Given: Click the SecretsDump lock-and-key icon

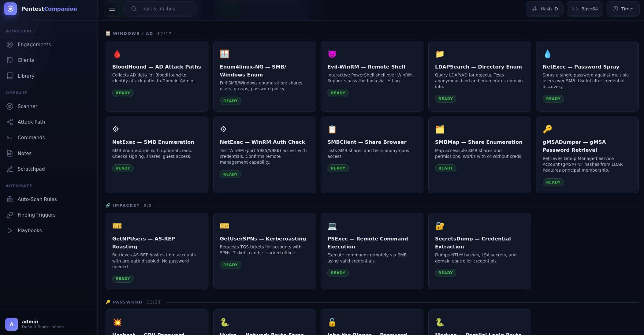Looking at the screenshot, I should click(440, 226).
